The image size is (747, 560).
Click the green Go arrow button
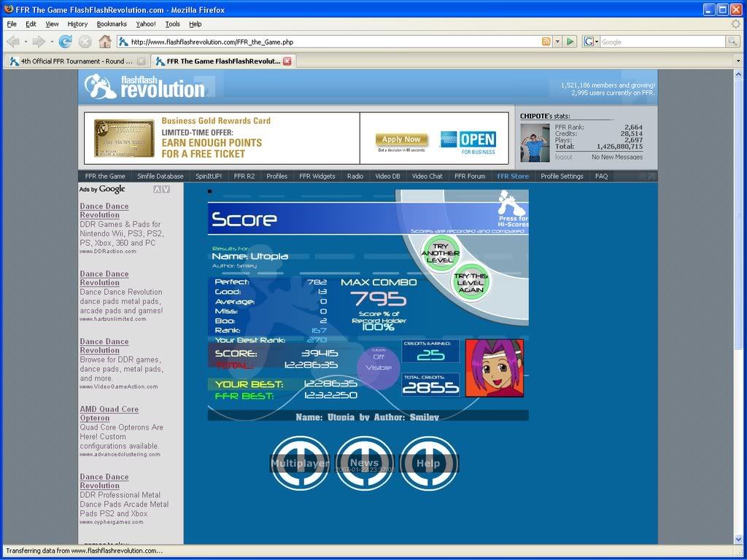pyautogui.click(x=570, y=42)
